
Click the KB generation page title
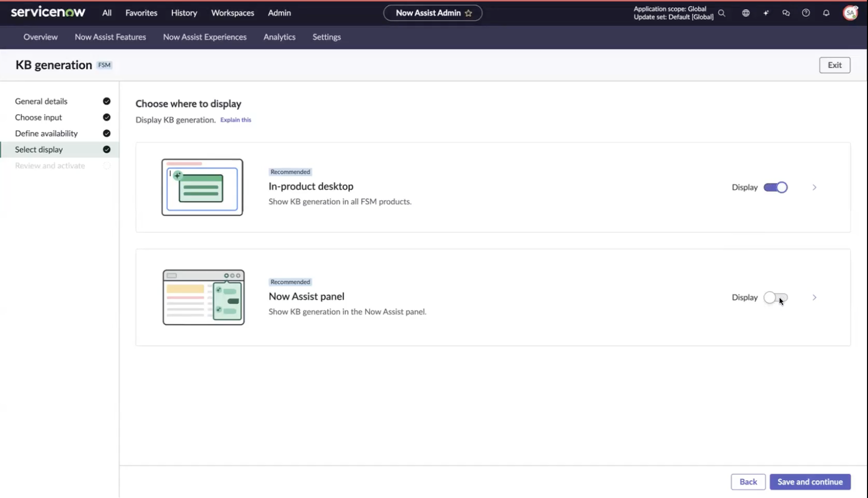[x=54, y=65]
